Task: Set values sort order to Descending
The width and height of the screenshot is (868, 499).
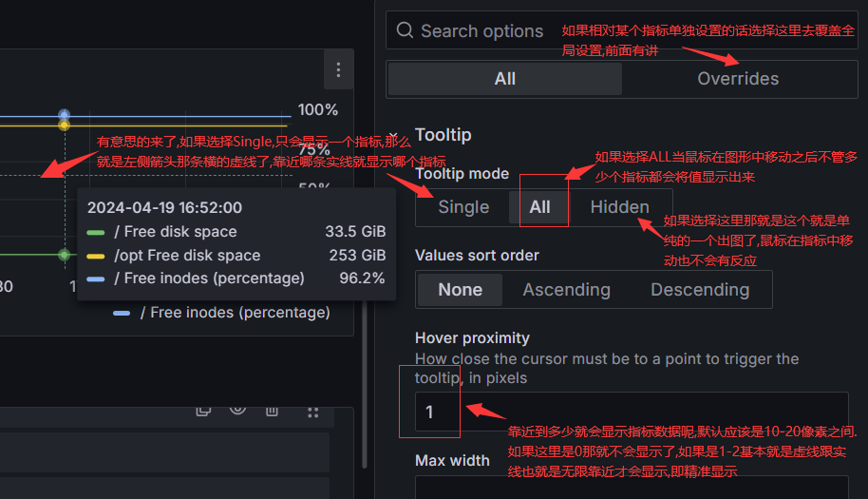Action: pos(699,289)
